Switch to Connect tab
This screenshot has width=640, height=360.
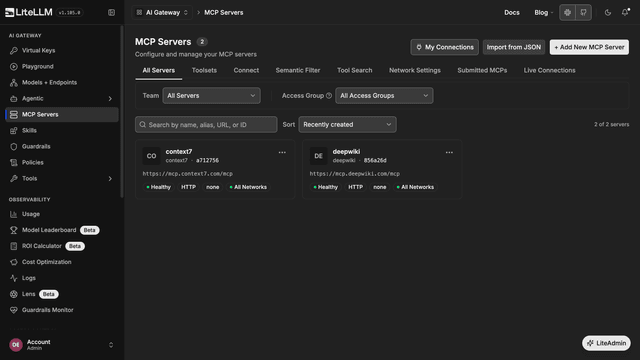tap(246, 71)
